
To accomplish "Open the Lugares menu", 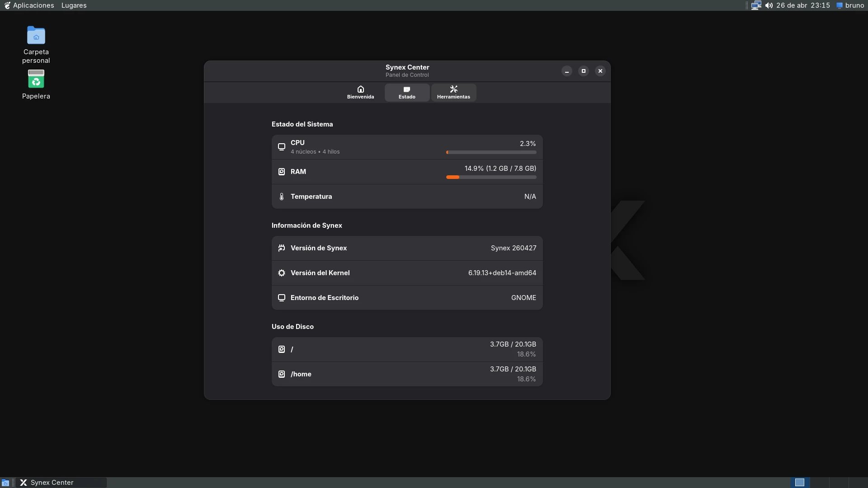I will (x=73, y=5).
